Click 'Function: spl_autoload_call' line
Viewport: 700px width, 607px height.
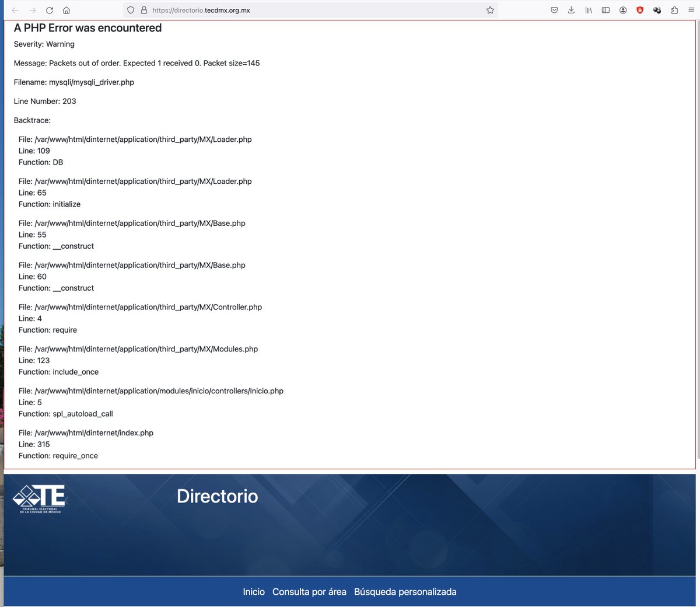66,414
